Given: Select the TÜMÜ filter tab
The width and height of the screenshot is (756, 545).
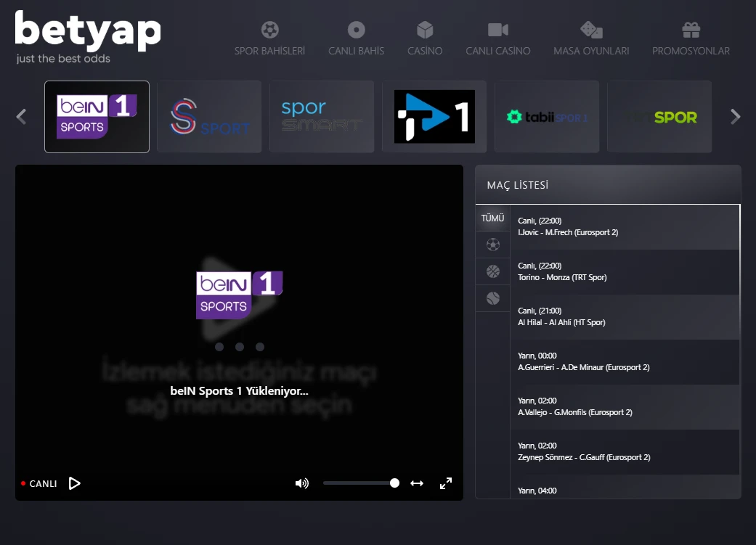Looking at the screenshot, I should click(x=493, y=218).
